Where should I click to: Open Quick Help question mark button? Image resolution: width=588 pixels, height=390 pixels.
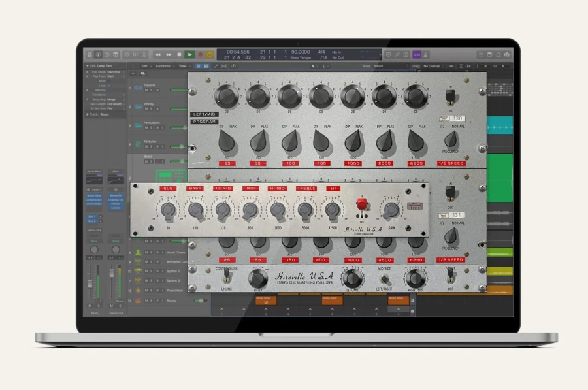pyautogui.click(x=107, y=55)
